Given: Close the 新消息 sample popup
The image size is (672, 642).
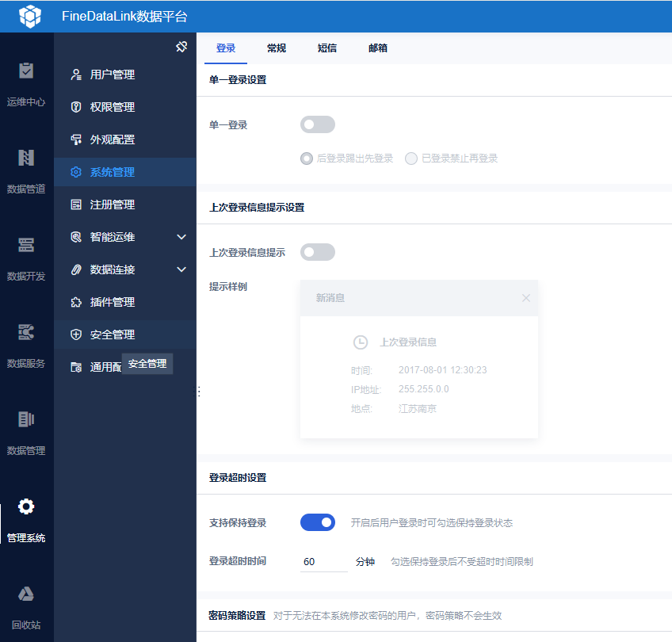Looking at the screenshot, I should pos(526,298).
